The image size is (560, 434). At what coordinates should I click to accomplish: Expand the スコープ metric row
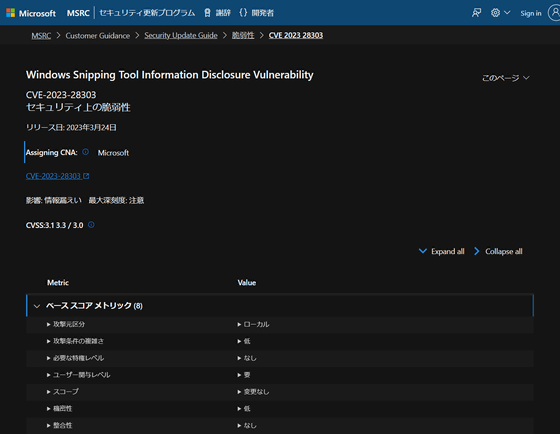63,391
